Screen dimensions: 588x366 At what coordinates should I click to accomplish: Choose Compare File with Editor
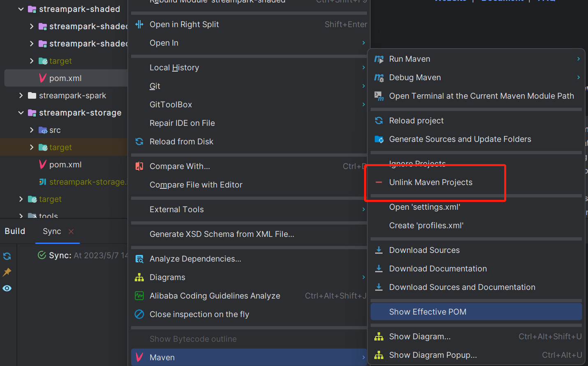coord(249,185)
